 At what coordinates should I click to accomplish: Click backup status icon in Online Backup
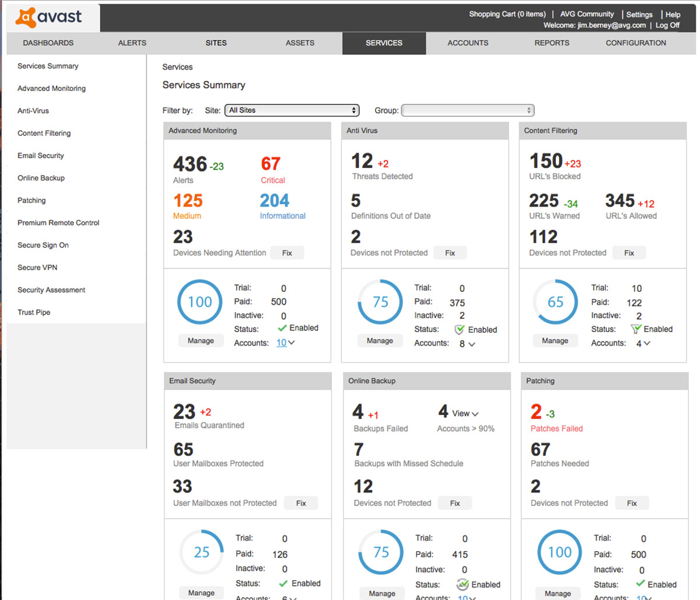[462, 584]
